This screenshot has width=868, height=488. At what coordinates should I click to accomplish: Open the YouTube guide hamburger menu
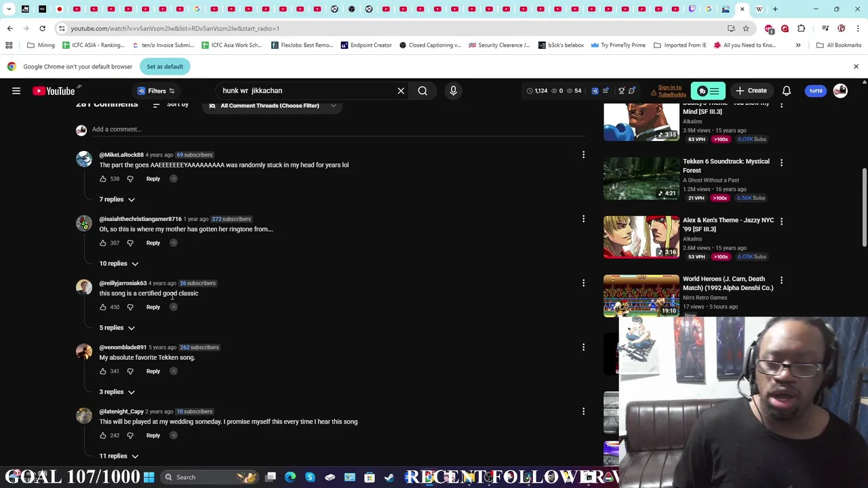pos(16,91)
